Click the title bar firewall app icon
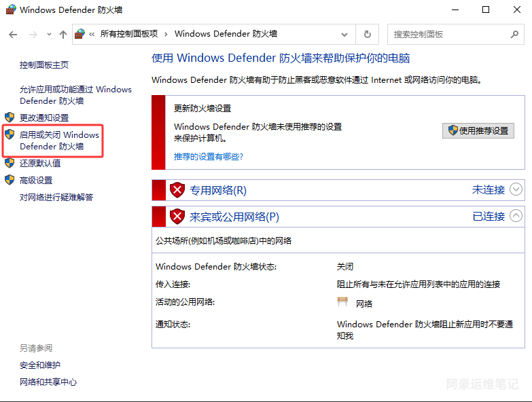This screenshot has width=532, height=402. point(11,10)
